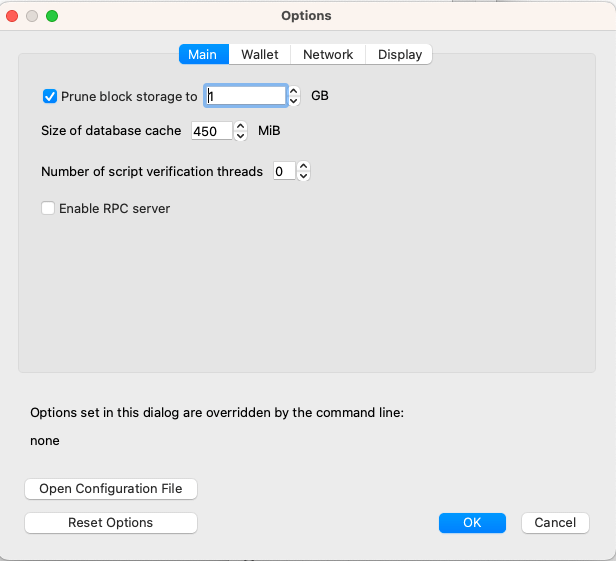The image size is (616, 561).
Task: Select the Display tab
Action: 399,55
